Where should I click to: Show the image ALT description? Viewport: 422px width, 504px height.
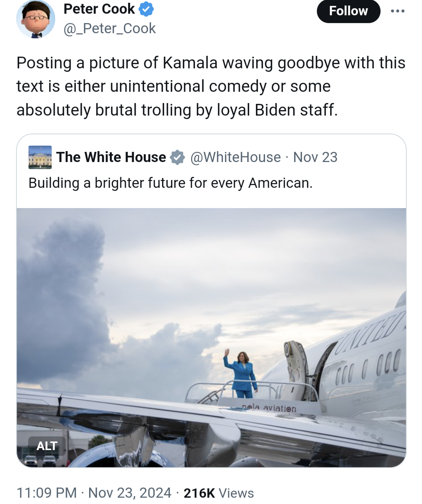tap(47, 446)
